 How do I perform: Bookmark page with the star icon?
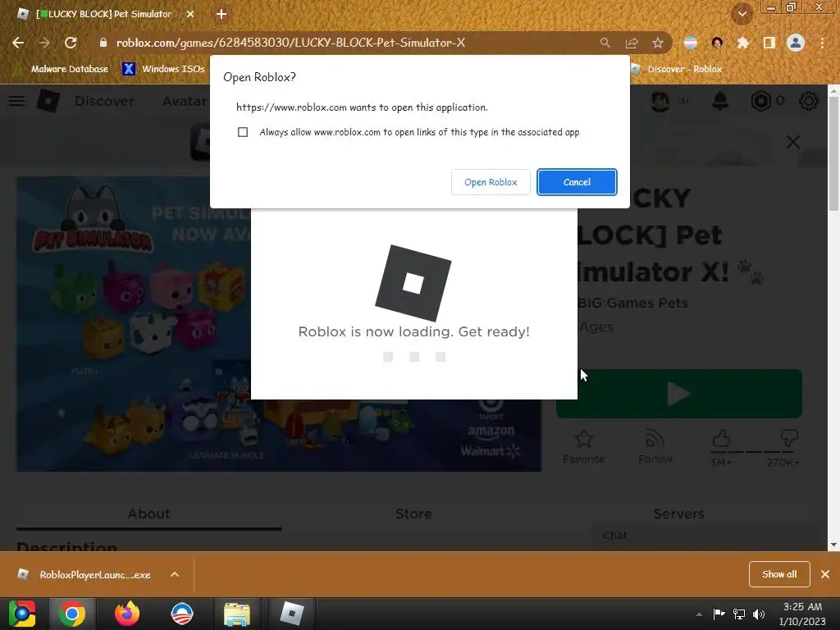coord(658,43)
